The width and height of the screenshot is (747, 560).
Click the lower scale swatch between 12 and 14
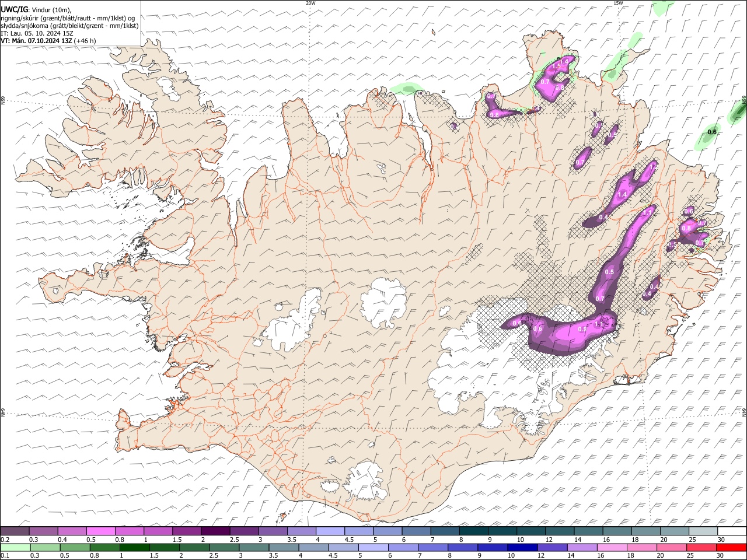[553, 547]
